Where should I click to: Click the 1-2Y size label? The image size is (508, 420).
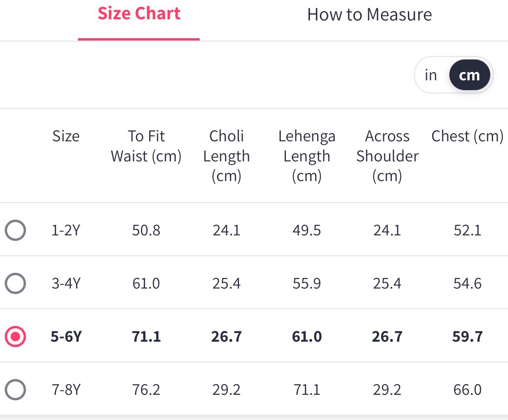(66, 230)
